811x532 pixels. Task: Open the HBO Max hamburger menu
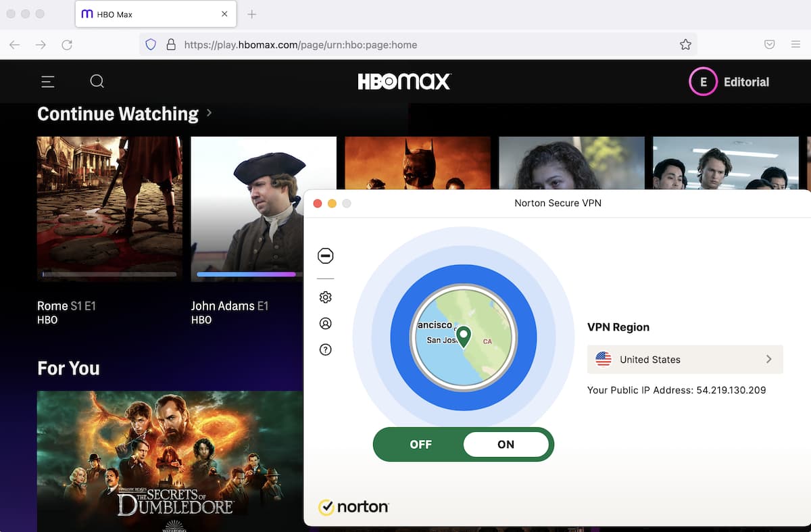point(47,81)
